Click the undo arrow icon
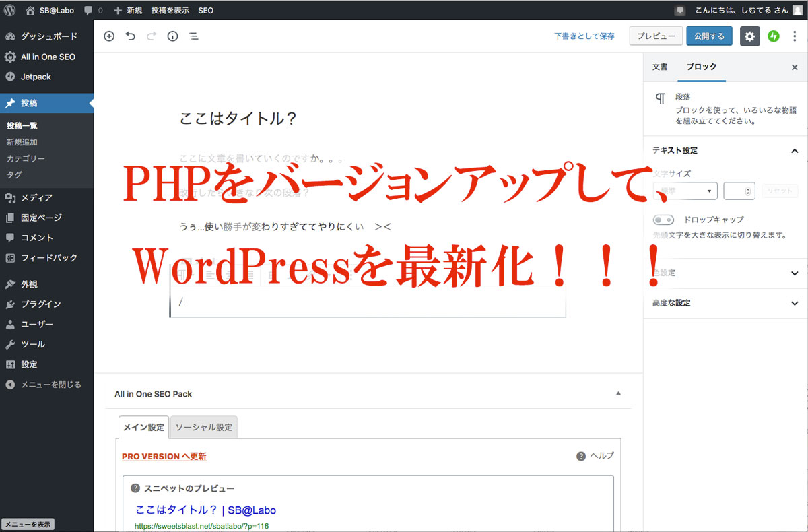Viewport: 808px width, 532px height. point(131,36)
